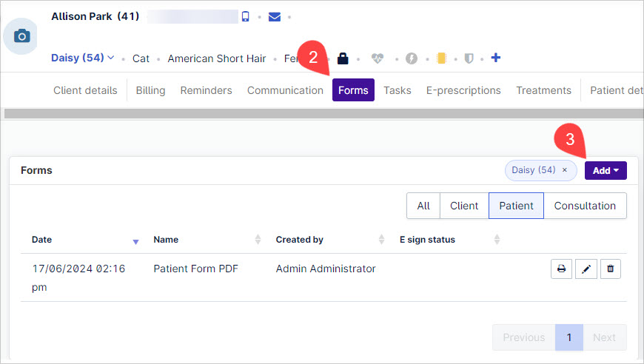Go to Next page

(x=604, y=337)
